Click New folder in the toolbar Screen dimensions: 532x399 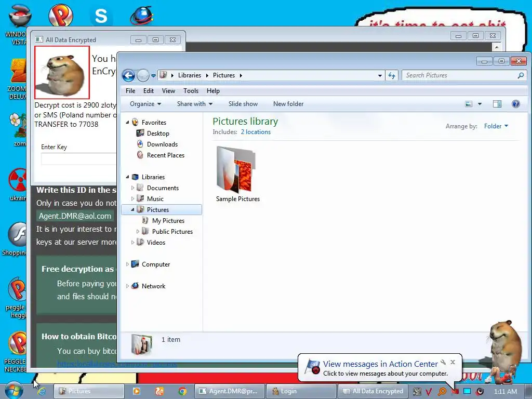[288, 104]
